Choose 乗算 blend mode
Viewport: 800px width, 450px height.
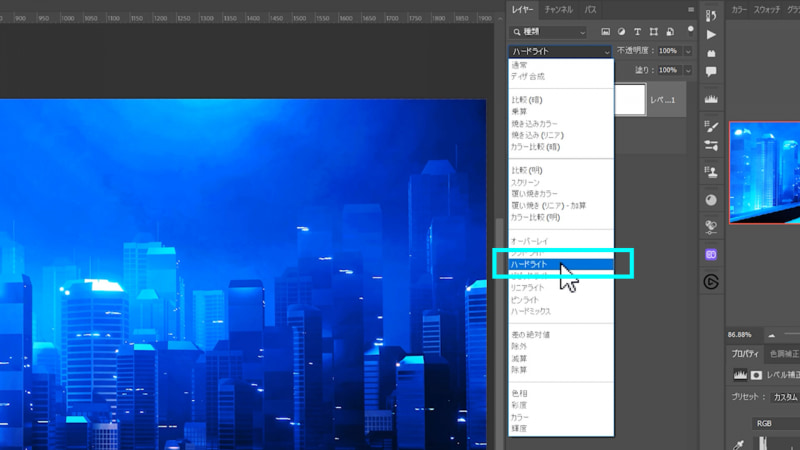(x=561, y=112)
